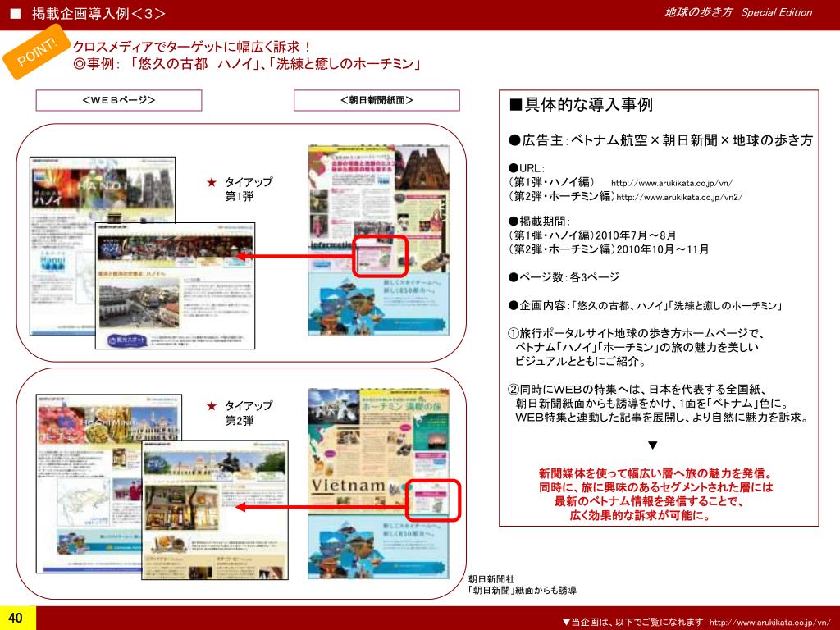This screenshot has width=840, height=630.
Task: Click the text (第1弾・ハノイ編)2010年7月~8月
Action: pyautogui.click(x=592, y=235)
